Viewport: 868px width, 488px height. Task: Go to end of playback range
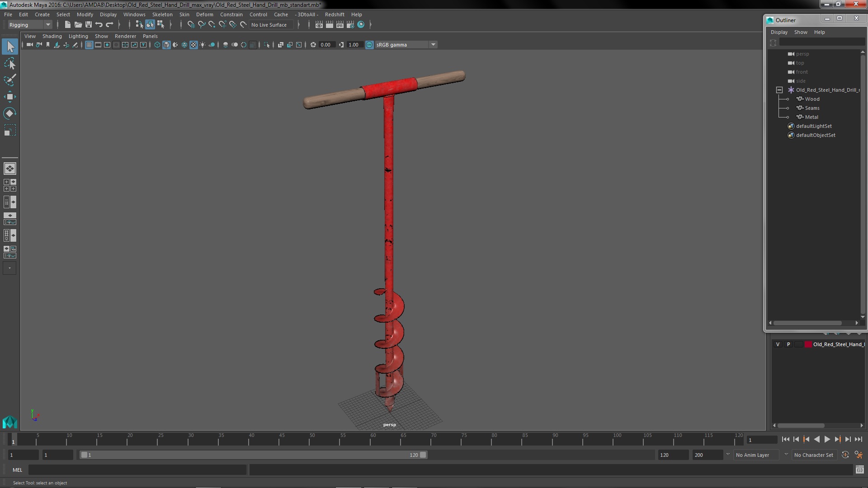coord(858,439)
